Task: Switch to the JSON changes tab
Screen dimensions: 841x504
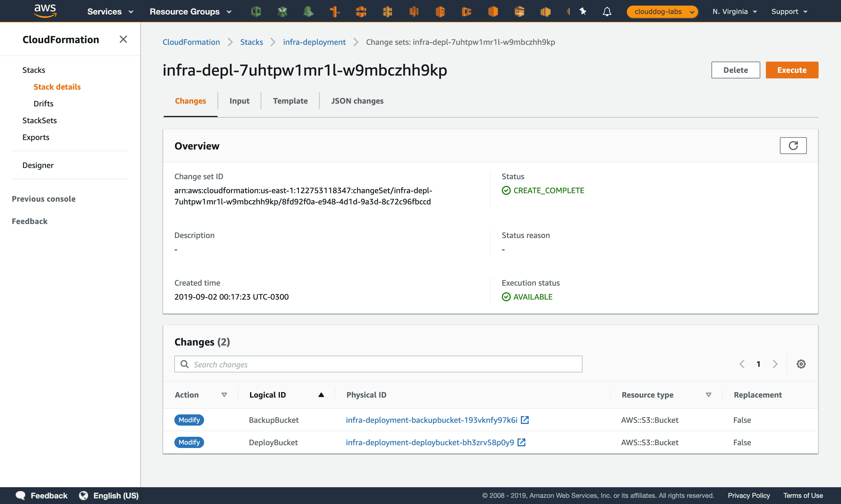Action: [357, 101]
